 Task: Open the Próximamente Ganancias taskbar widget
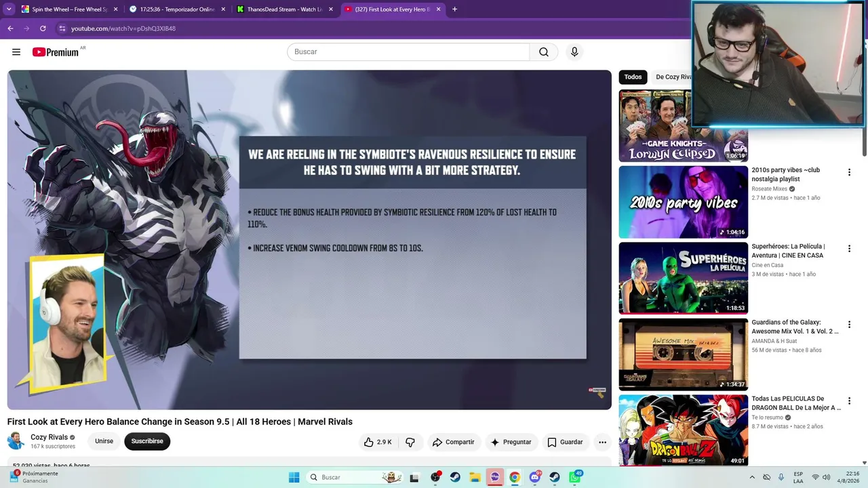coord(34,477)
